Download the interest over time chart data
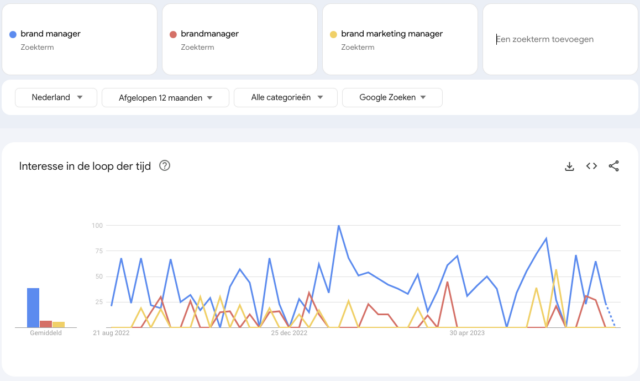The height and width of the screenshot is (381, 640). (569, 166)
